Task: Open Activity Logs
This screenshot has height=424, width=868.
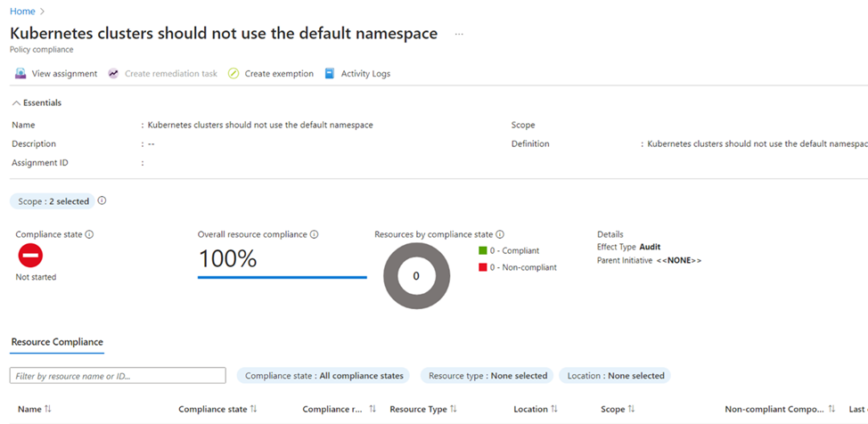Action: click(357, 74)
